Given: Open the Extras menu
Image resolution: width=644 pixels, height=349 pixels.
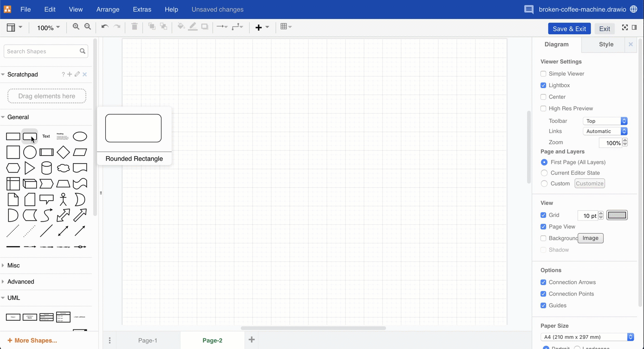Looking at the screenshot, I should tap(142, 9).
